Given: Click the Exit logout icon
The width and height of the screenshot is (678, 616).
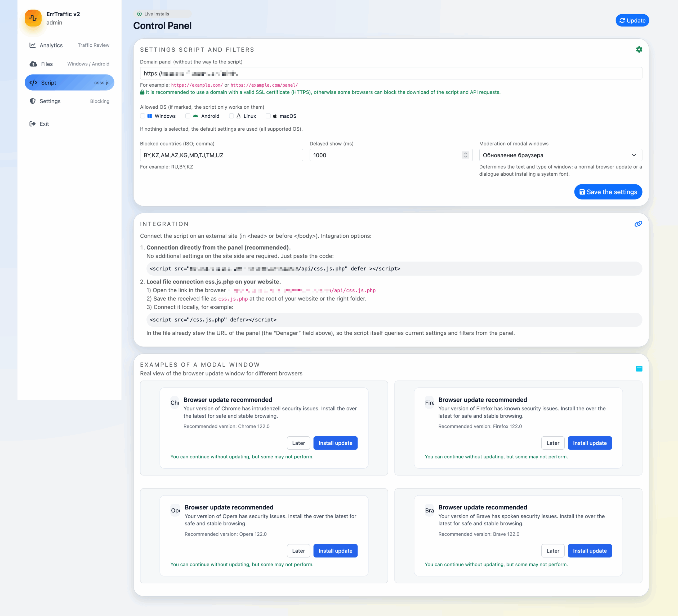Looking at the screenshot, I should tap(33, 124).
